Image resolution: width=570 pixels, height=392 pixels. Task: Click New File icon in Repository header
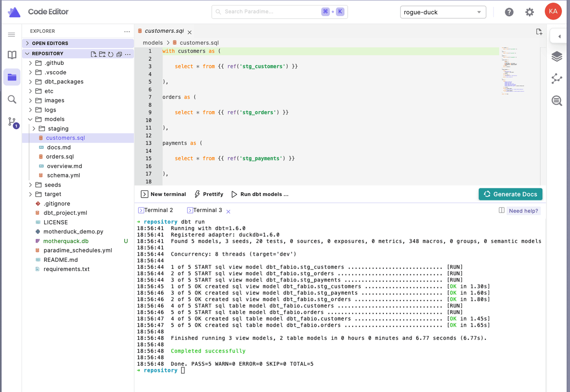(94, 54)
